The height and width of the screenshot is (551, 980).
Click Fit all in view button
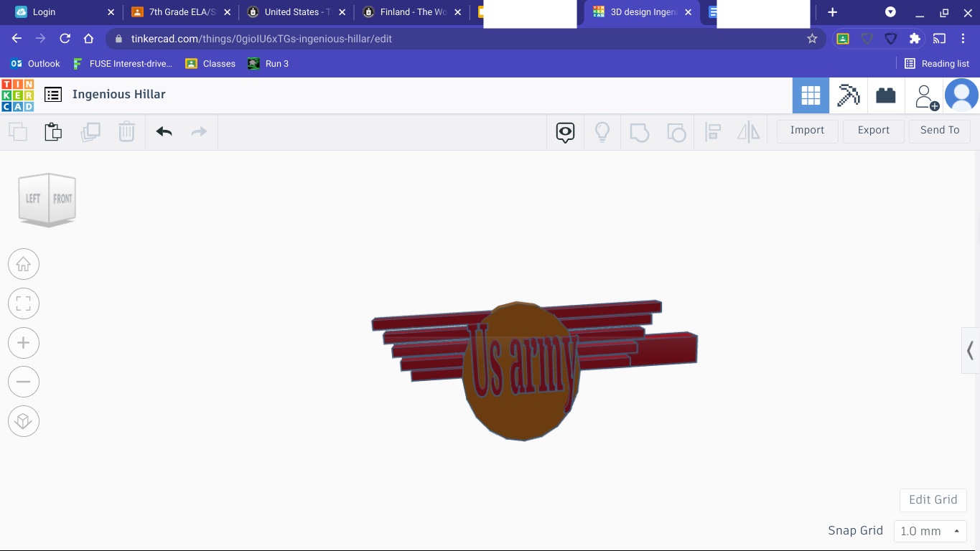(24, 303)
